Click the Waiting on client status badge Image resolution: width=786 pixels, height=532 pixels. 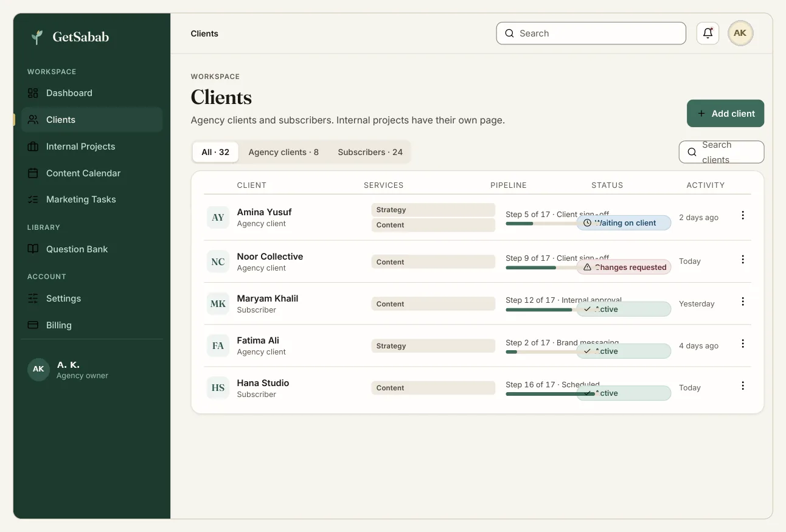(624, 223)
